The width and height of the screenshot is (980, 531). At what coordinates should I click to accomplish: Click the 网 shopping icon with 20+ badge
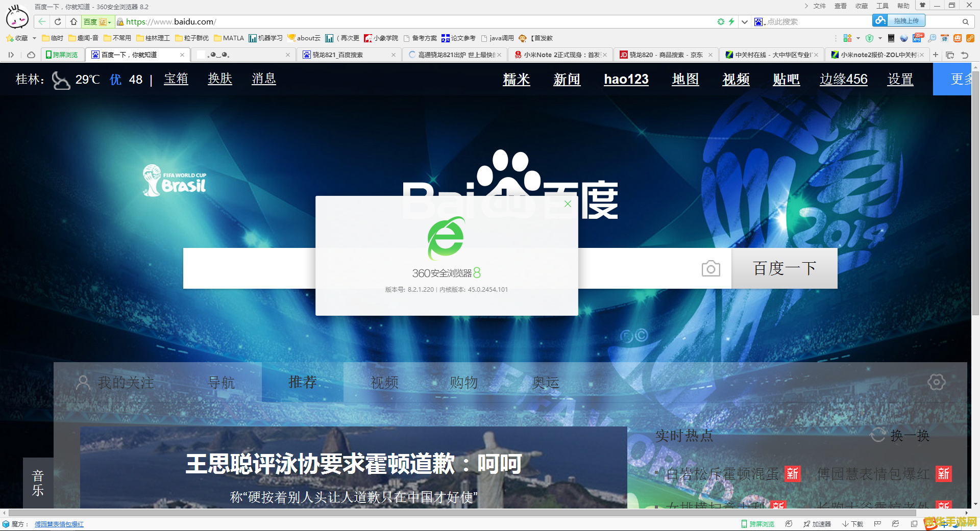pos(918,38)
